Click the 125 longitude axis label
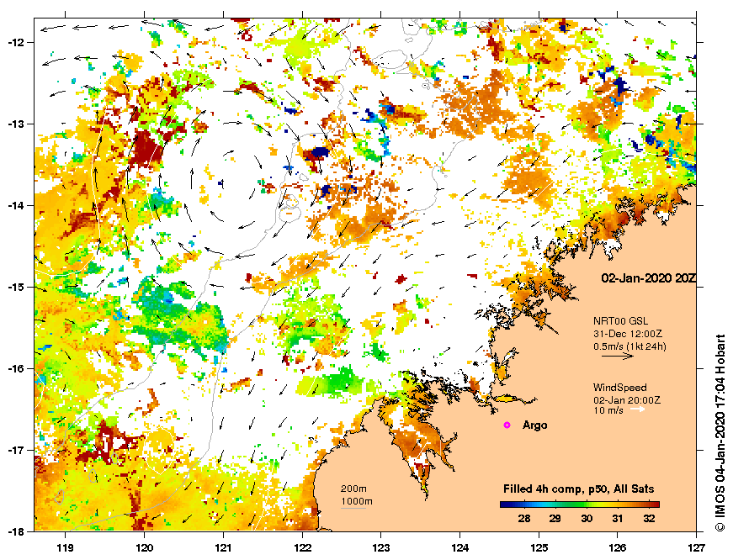 click(x=539, y=548)
